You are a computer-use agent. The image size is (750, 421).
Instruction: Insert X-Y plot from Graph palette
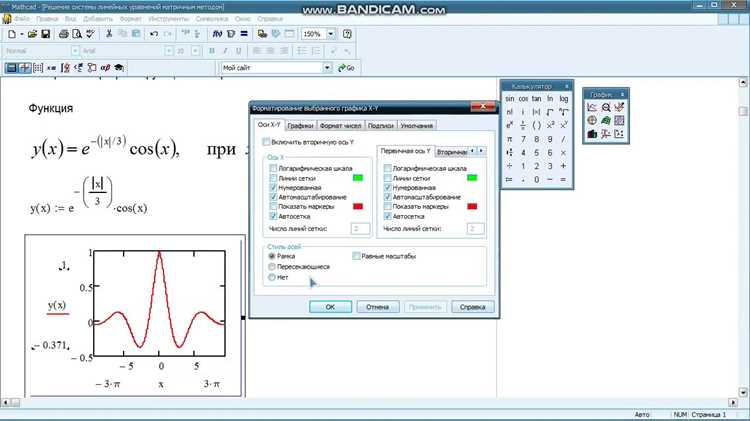coord(592,107)
